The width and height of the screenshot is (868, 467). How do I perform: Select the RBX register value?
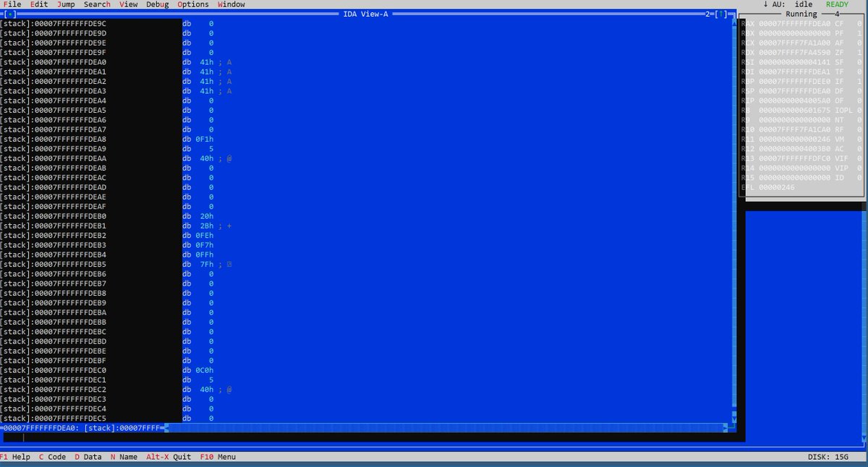pos(794,33)
